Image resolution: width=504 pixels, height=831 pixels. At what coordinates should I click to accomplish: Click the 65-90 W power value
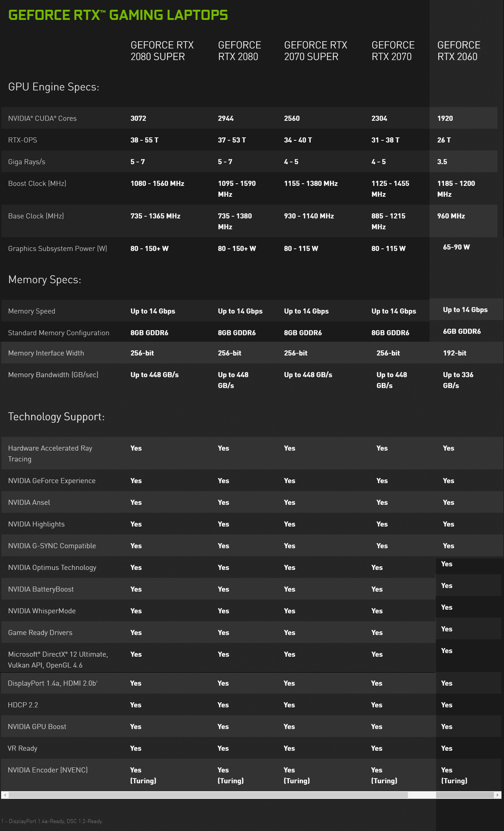pos(456,247)
